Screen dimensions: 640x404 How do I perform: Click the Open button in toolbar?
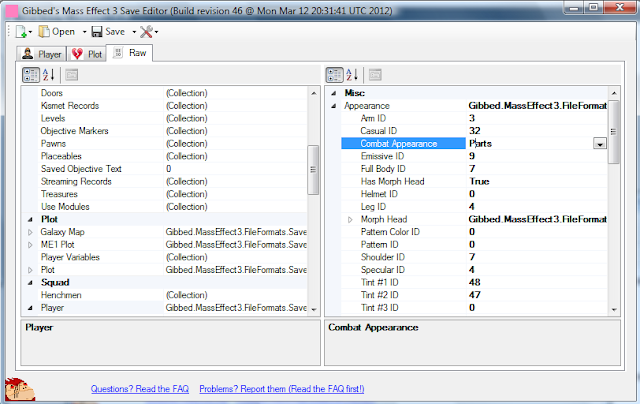(x=57, y=32)
